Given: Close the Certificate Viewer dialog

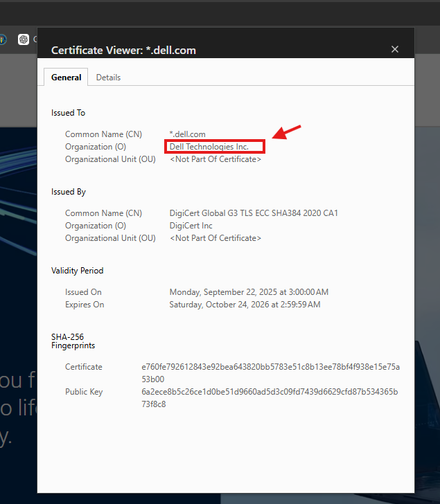Looking at the screenshot, I should [395, 49].
